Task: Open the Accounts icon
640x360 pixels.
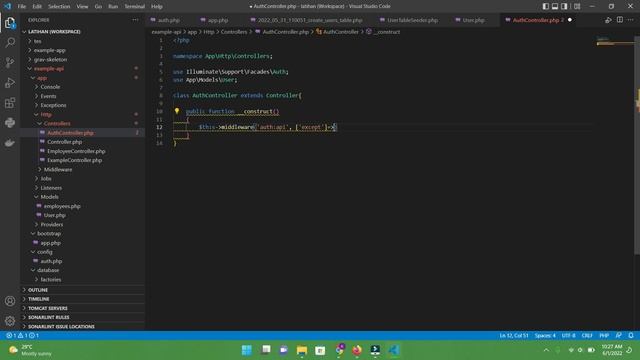Action: point(10,301)
